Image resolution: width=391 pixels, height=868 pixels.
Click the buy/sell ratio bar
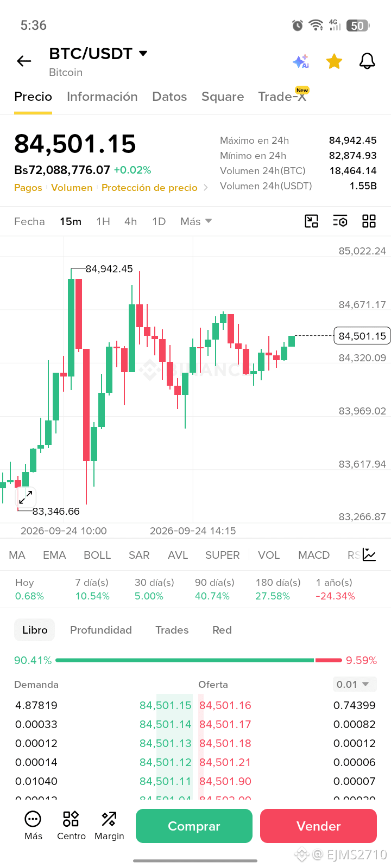click(x=199, y=660)
